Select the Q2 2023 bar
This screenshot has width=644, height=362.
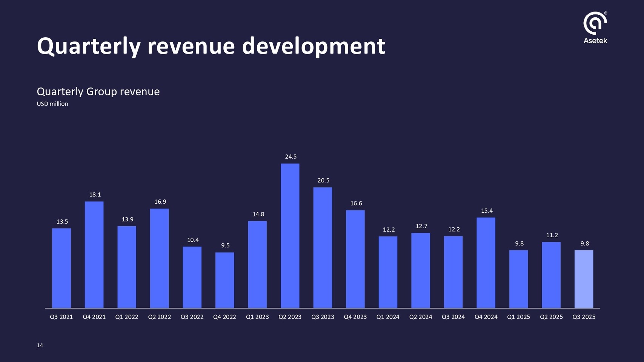pyautogui.click(x=290, y=236)
